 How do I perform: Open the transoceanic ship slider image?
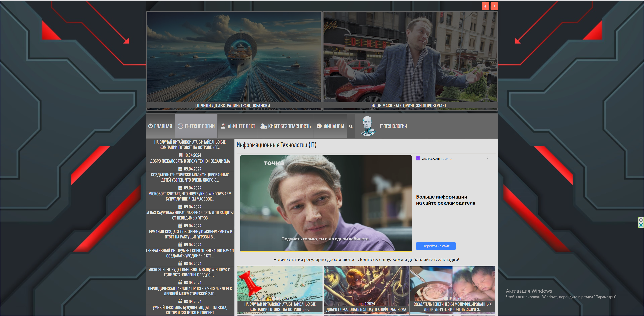[234, 57]
